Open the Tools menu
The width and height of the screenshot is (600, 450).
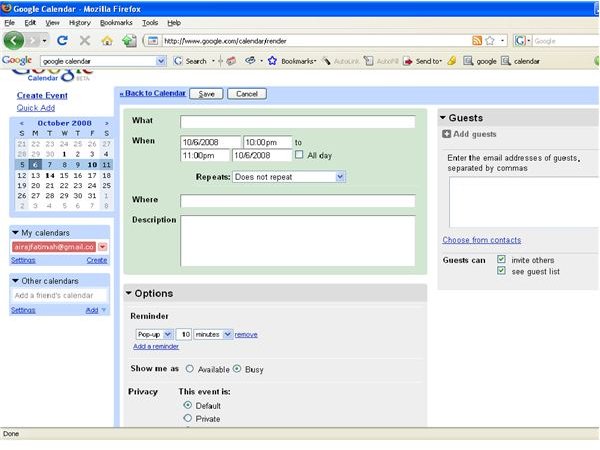point(150,23)
